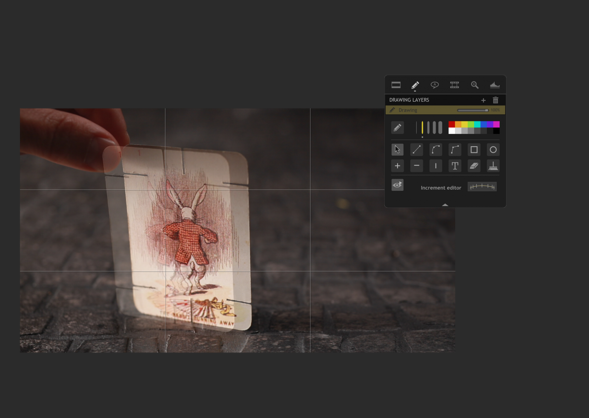The height and width of the screenshot is (418, 589).
Task: Add a new drawing layer with plus
Action: (483, 100)
